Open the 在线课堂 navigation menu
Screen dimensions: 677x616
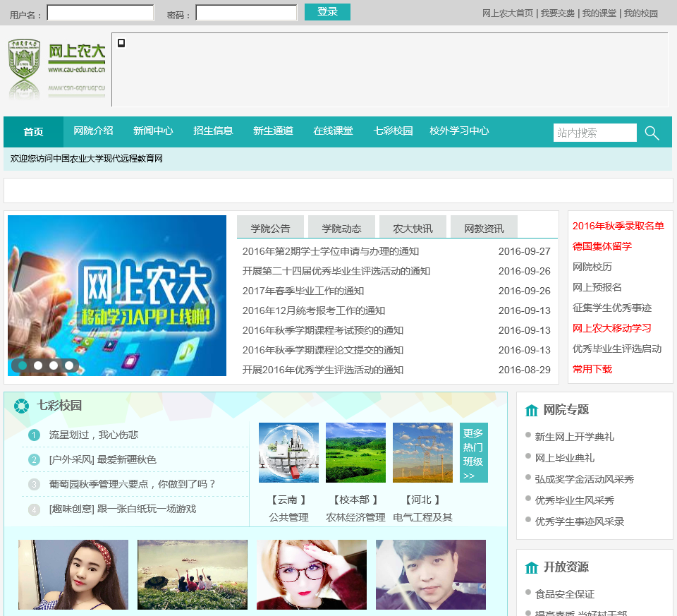[333, 131]
